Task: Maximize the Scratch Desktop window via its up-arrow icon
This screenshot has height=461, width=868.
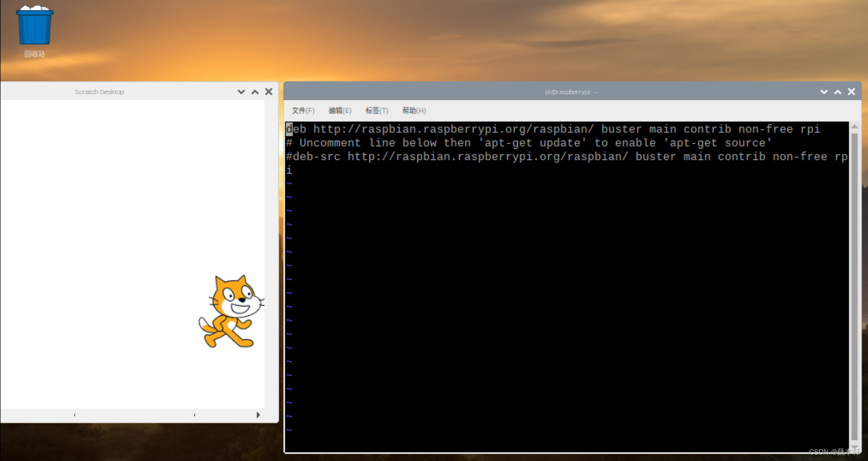Action: click(255, 91)
